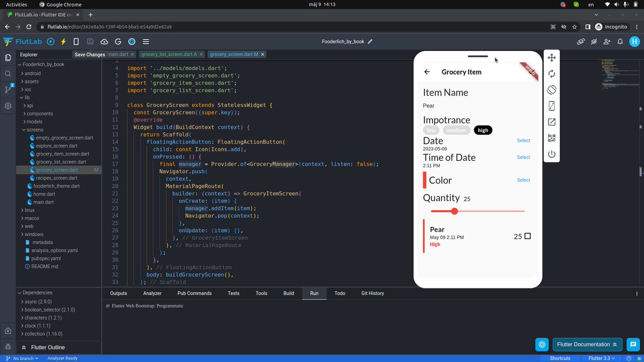This screenshot has width=644, height=362.
Task: Open the emulator in a new window
Action: 552,122
